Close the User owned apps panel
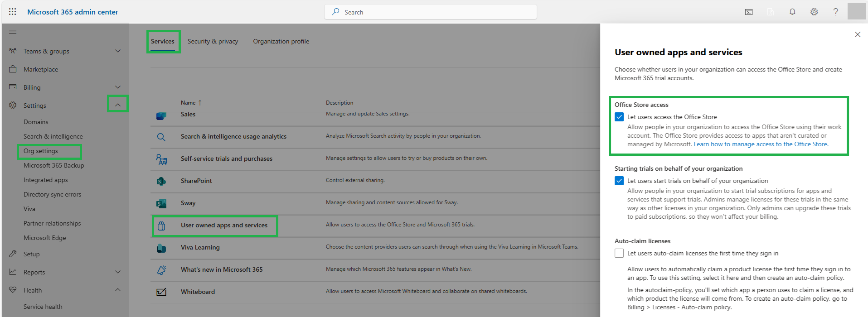The height and width of the screenshot is (317, 868). (x=858, y=34)
